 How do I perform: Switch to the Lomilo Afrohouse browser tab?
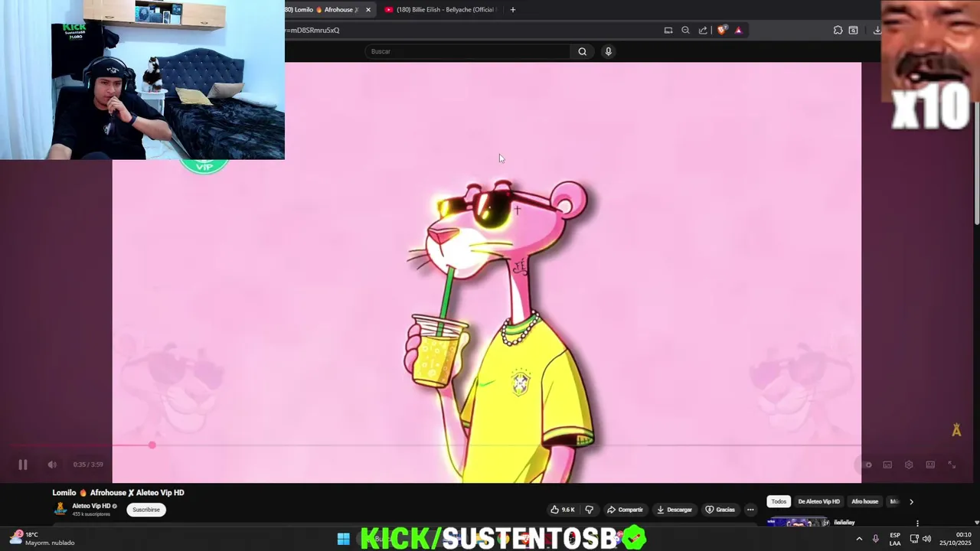322,10
